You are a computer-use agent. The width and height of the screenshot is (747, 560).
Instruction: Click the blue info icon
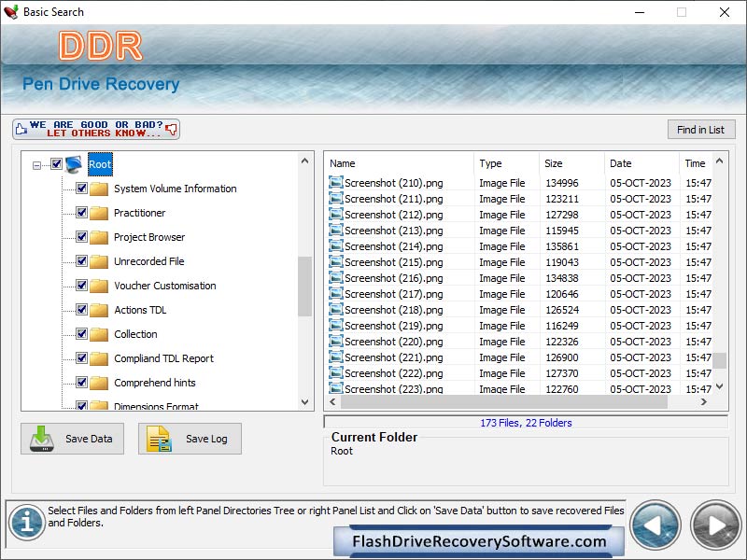coord(27,523)
